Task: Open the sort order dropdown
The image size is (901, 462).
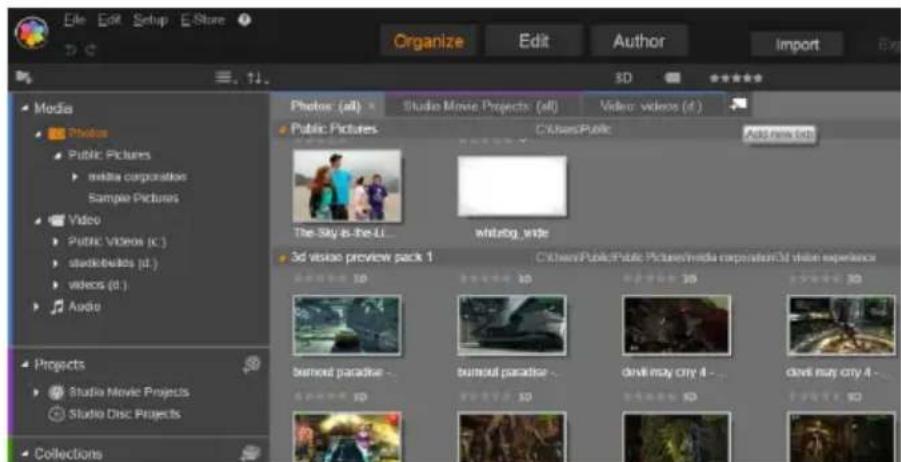Action: [x=257, y=77]
